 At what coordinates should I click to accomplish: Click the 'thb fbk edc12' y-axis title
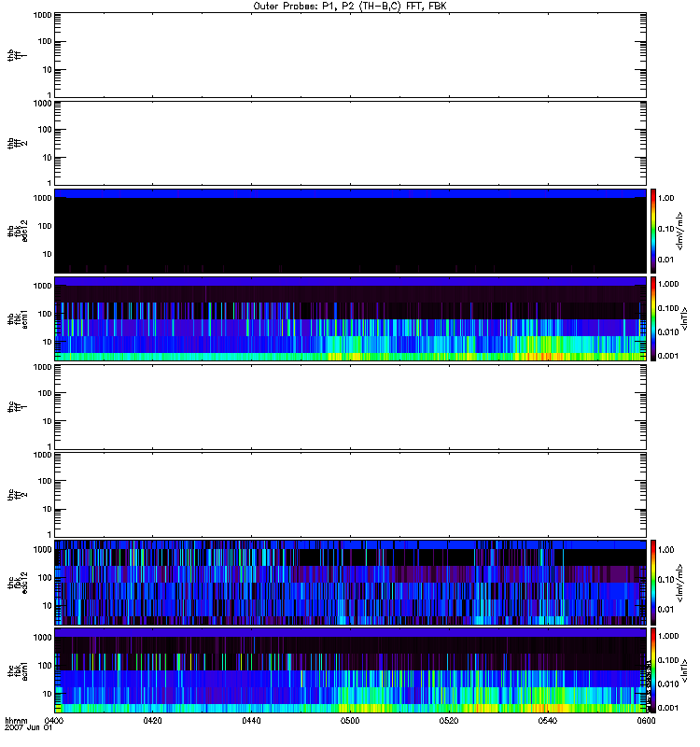(x=18, y=231)
